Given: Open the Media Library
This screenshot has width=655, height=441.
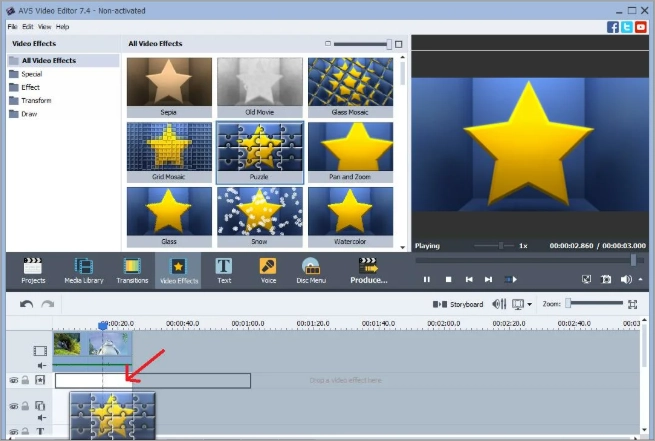Looking at the screenshot, I should pyautogui.click(x=84, y=271).
